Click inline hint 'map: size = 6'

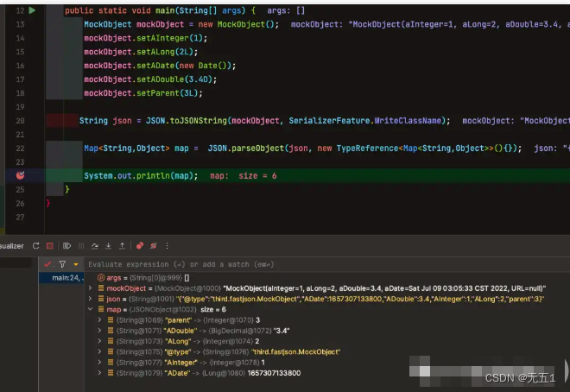(244, 176)
